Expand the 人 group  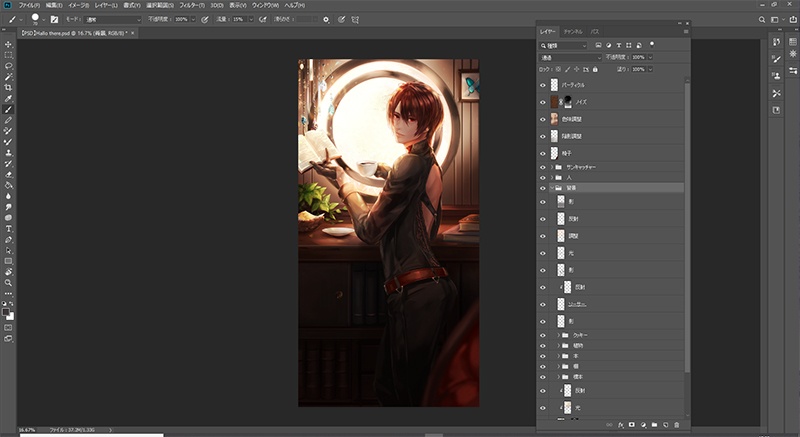pos(552,177)
